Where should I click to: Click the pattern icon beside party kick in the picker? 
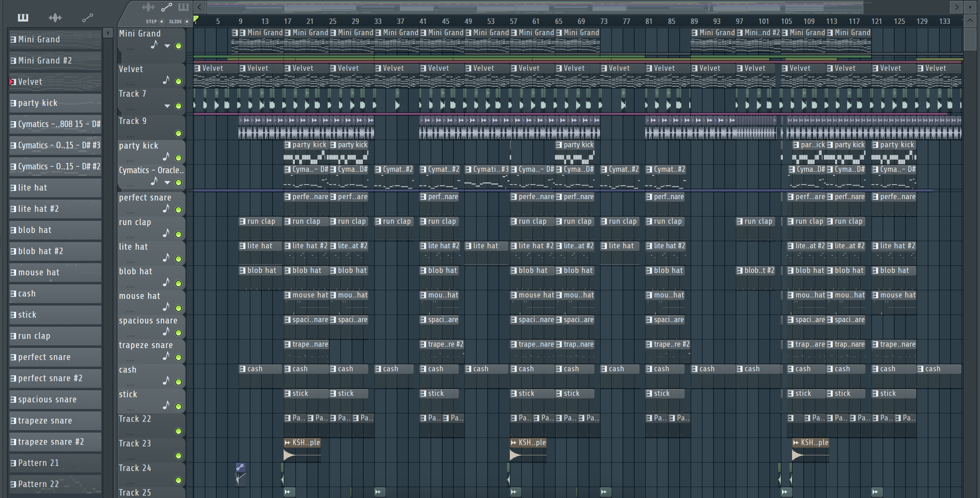pyautogui.click(x=13, y=103)
